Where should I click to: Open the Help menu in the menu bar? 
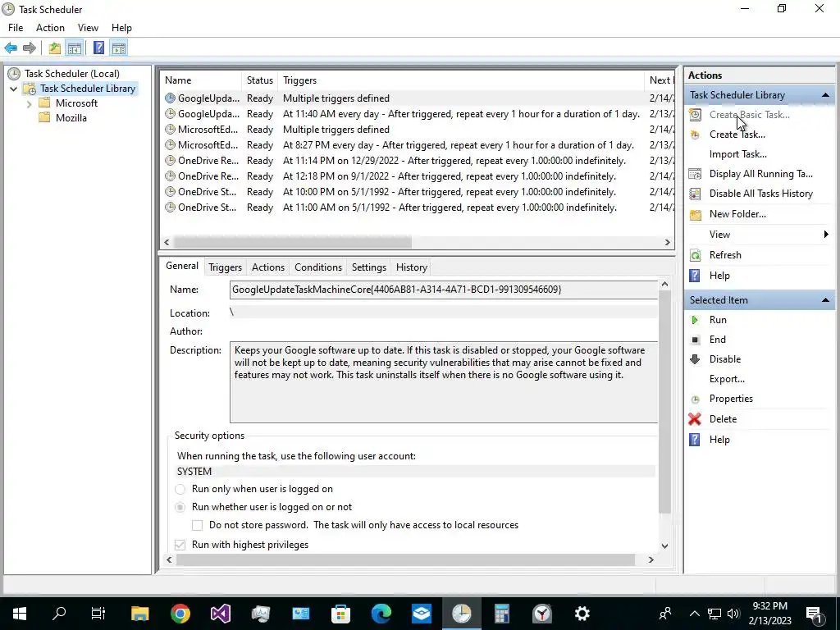point(121,28)
